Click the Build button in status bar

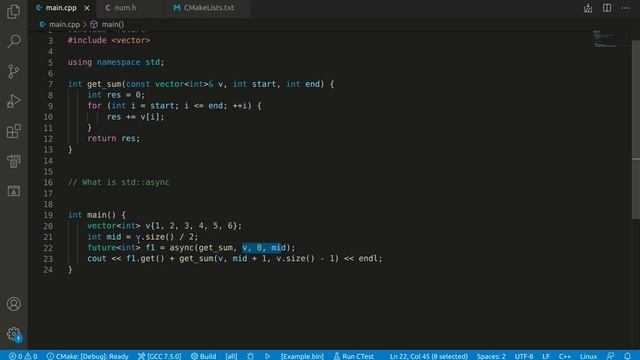point(204,356)
